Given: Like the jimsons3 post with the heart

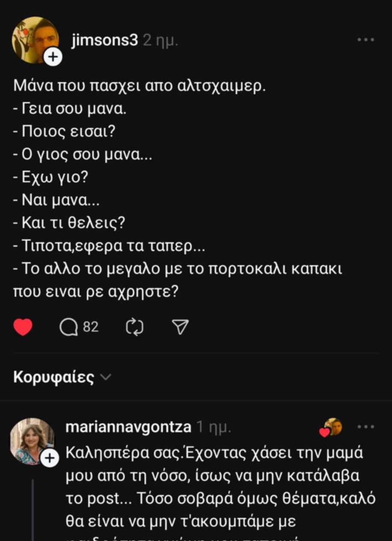Looking at the screenshot, I should click(23, 327).
